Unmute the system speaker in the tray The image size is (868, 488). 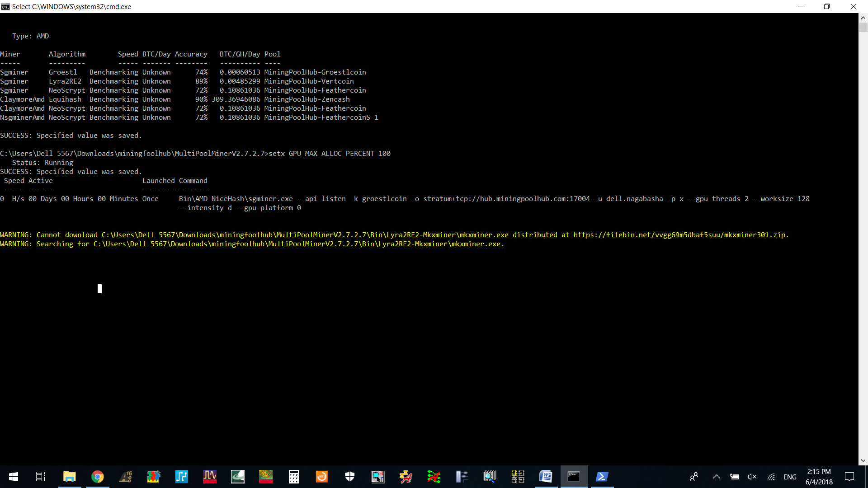(x=752, y=477)
